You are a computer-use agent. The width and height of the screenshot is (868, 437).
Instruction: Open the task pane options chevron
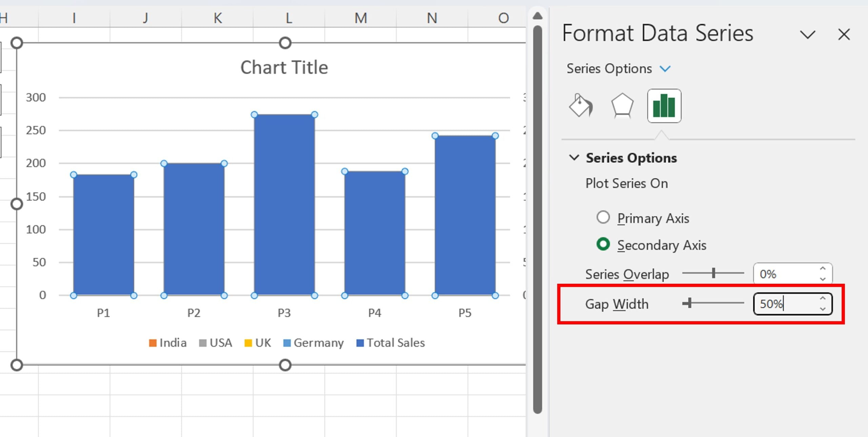(x=807, y=35)
